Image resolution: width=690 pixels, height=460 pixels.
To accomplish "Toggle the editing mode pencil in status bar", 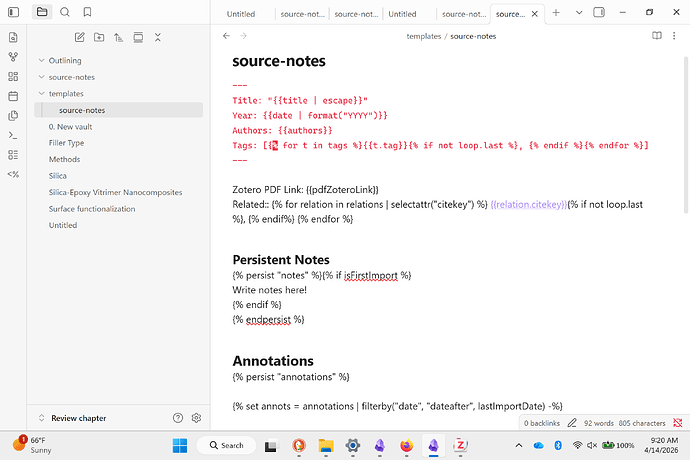I will [x=572, y=423].
